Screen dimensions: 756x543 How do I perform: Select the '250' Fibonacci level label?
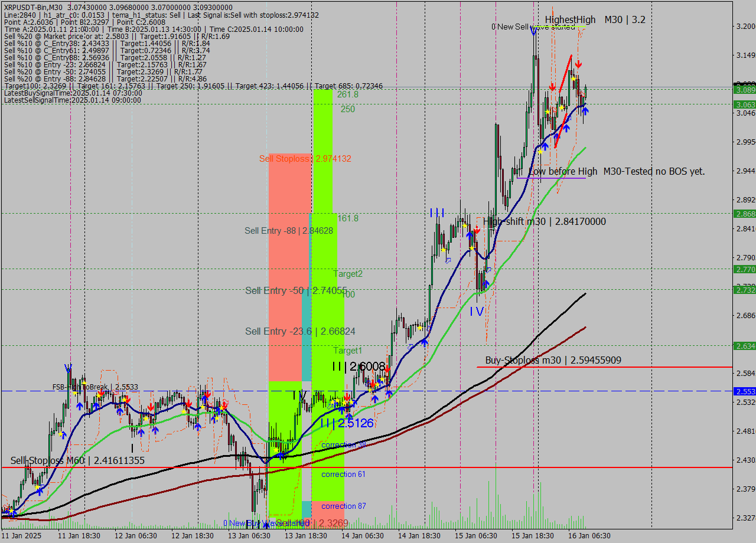click(348, 109)
